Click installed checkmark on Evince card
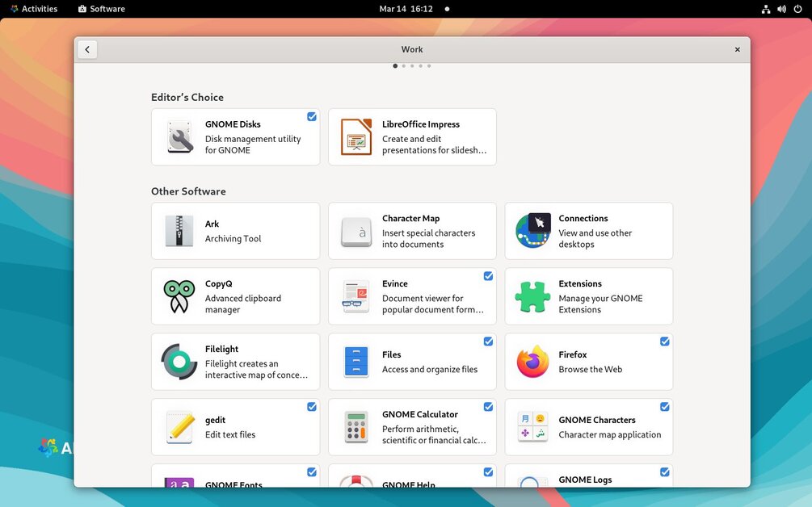The height and width of the screenshot is (507, 812). (x=488, y=276)
